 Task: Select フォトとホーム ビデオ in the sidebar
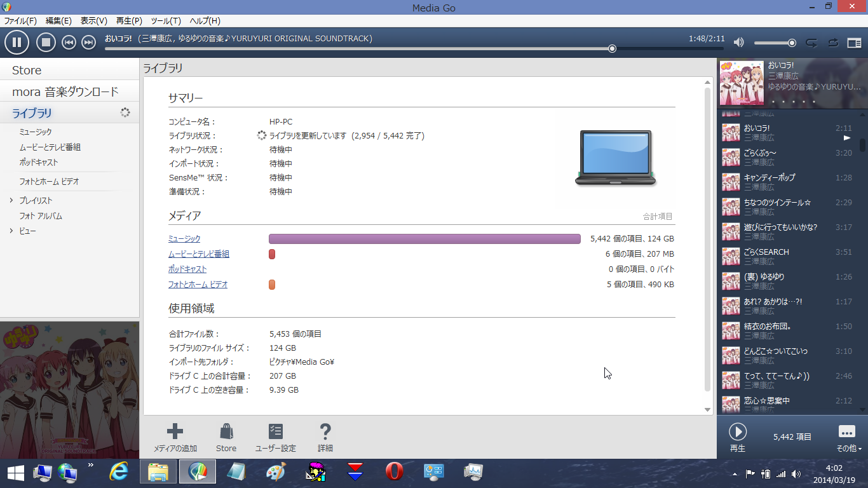[50, 181]
